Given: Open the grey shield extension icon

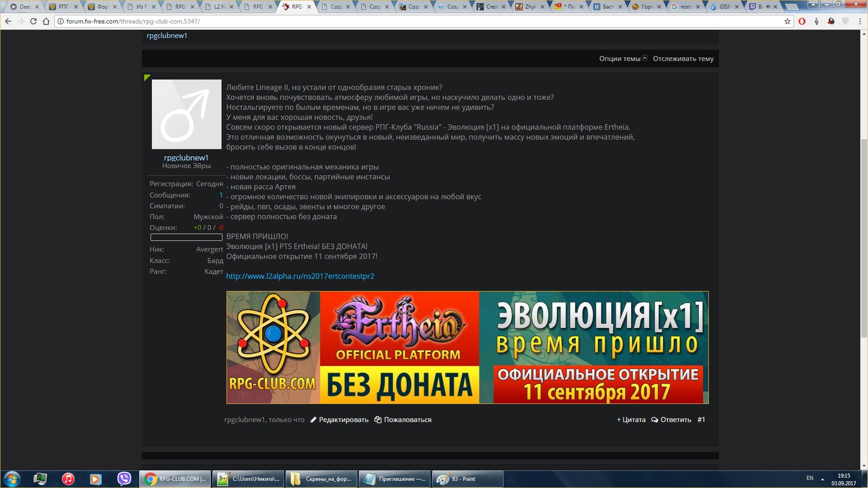Looking at the screenshot, I should (x=845, y=21).
